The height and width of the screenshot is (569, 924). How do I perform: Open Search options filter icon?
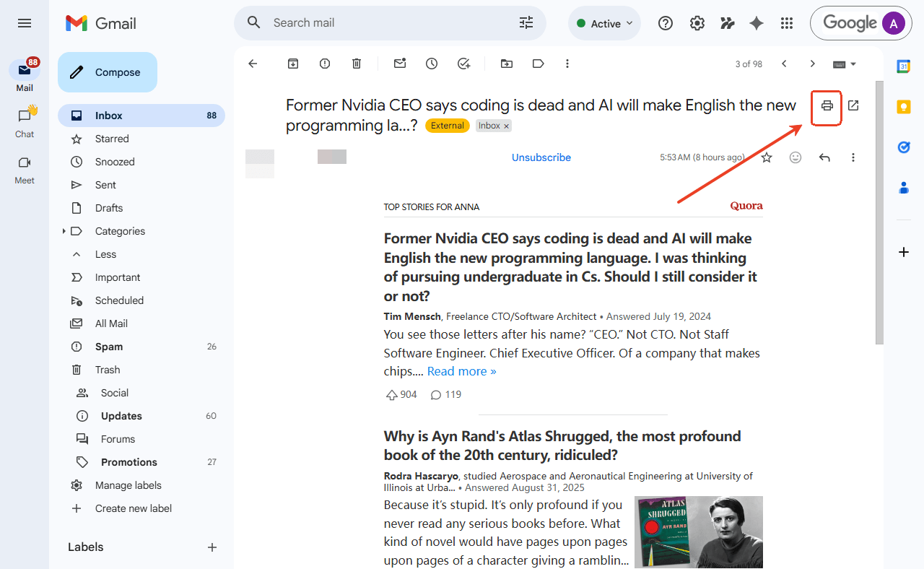tap(526, 23)
